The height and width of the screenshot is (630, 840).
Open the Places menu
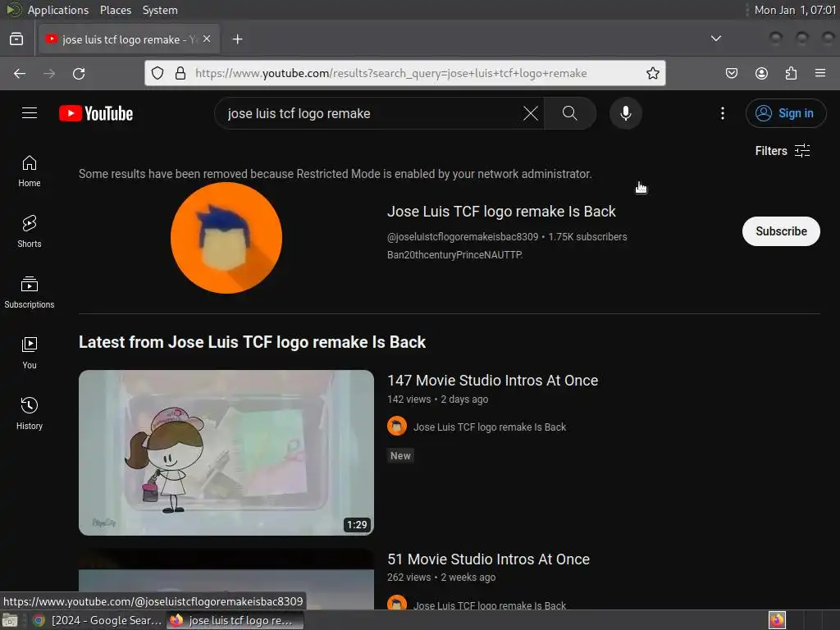(x=115, y=10)
